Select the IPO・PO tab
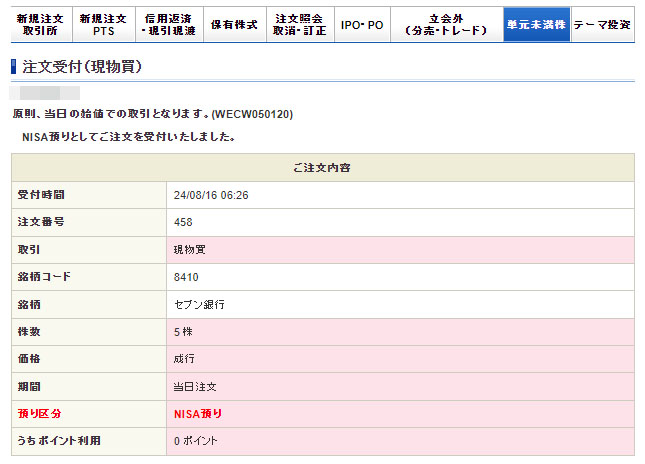The height and width of the screenshot is (464, 645). [361, 24]
